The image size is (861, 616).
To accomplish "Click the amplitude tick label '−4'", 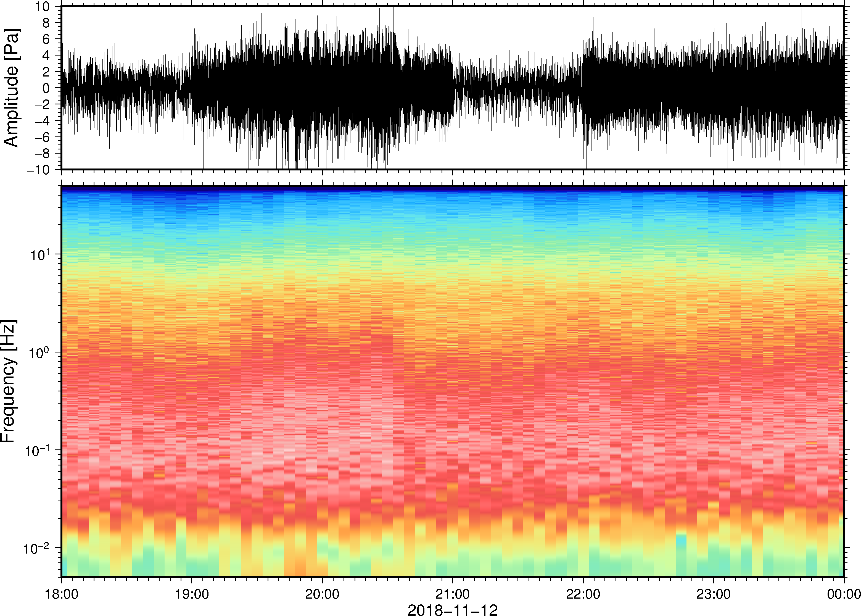I will click(42, 121).
